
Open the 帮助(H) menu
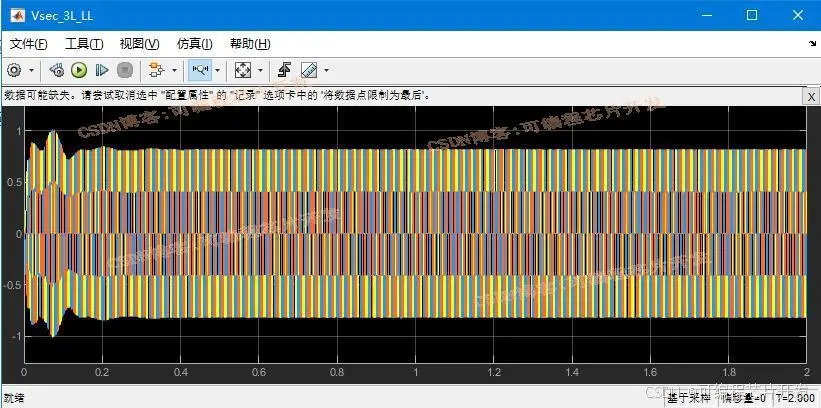[250, 44]
